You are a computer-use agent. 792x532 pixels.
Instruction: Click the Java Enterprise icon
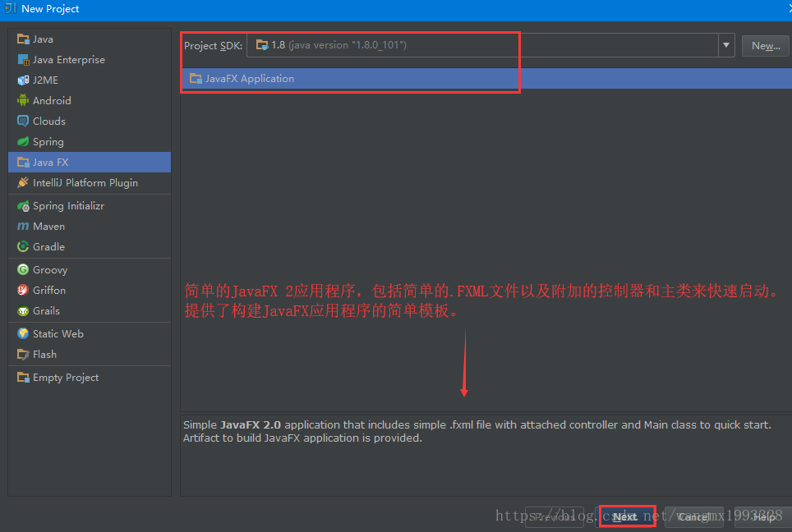pyautogui.click(x=23, y=60)
